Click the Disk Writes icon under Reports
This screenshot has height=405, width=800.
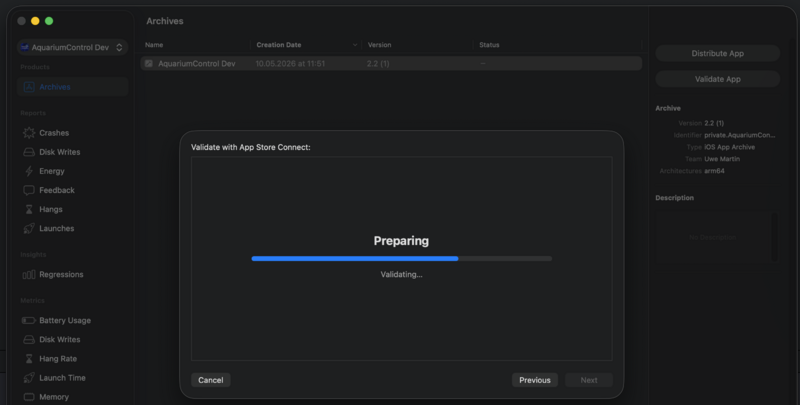29,152
